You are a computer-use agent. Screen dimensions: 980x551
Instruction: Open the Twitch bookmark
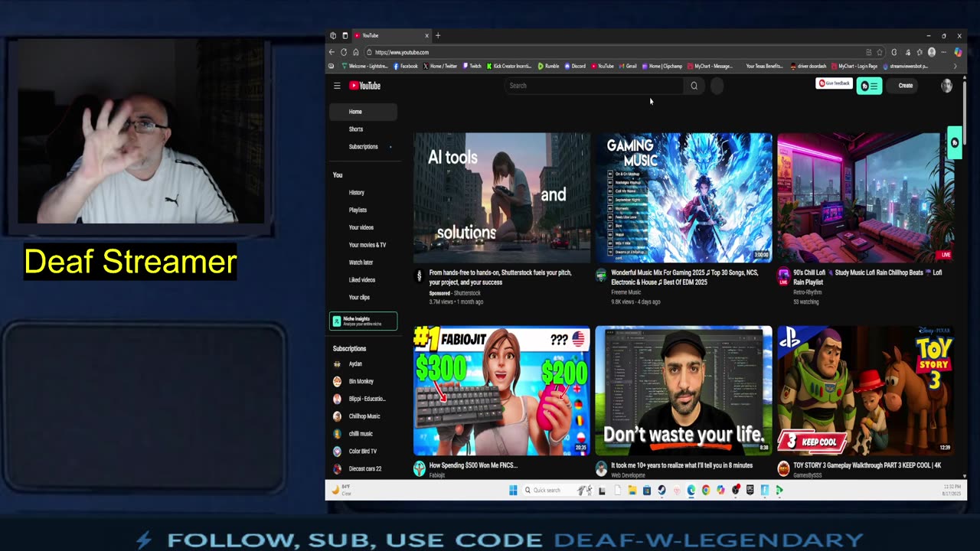click(472, 66)
